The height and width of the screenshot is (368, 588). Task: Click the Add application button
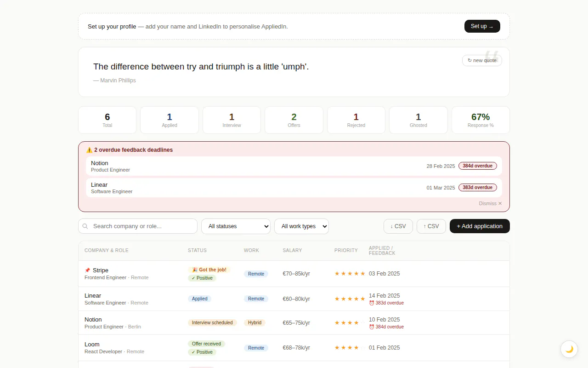tap(480, 226)
